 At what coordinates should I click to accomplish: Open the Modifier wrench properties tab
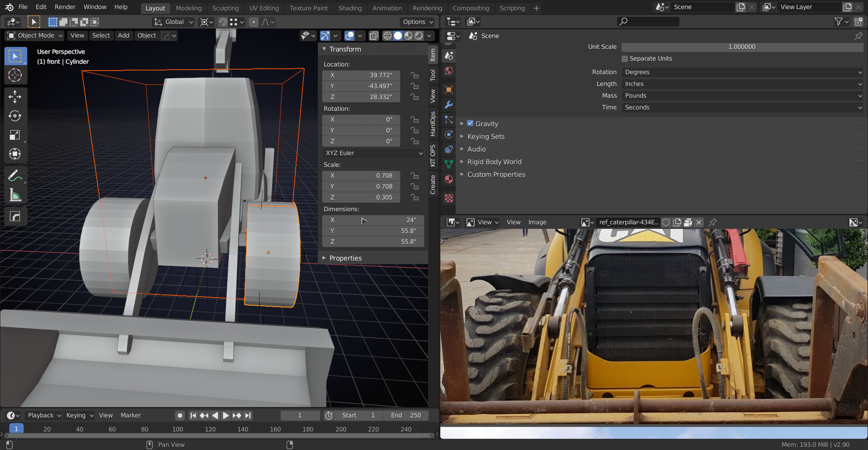pos(448,104)
